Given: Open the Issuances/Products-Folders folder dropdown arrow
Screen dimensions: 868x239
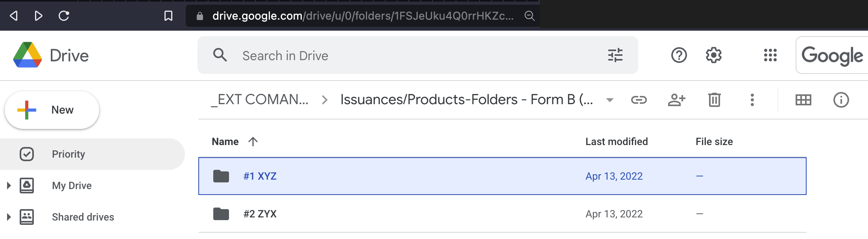Looking at the screenshot, I should pyautogui.click(x=609, y=100).
